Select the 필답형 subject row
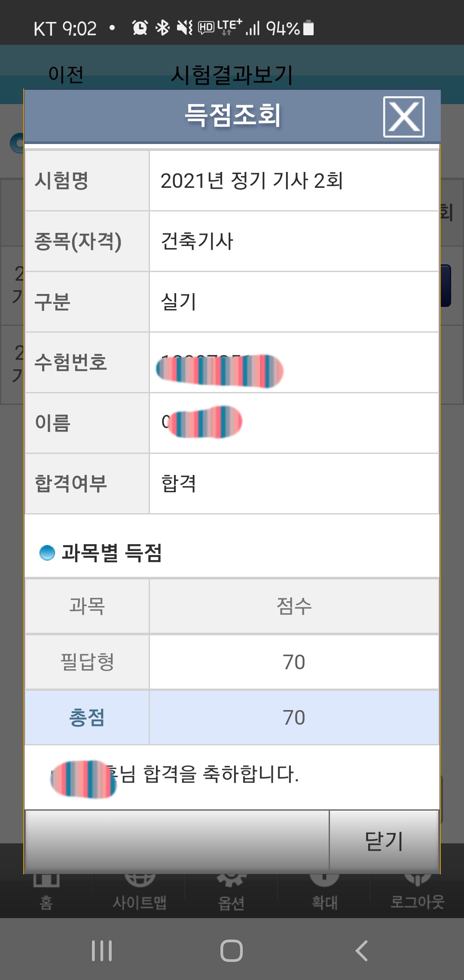This screenshot has width=464, height=980. 232,662
